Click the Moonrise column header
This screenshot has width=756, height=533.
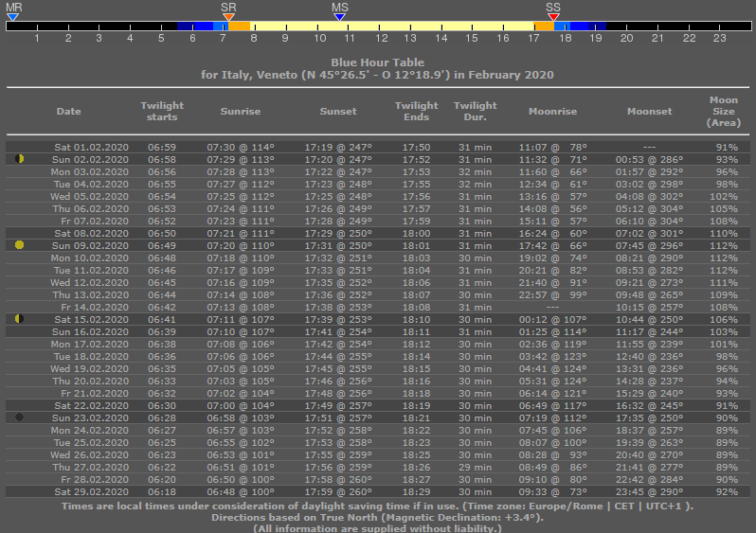click(552, 112)
